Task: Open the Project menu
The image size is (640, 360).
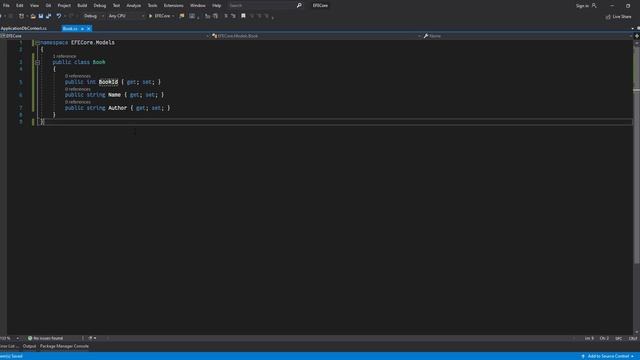Action: tap(64, 6)
